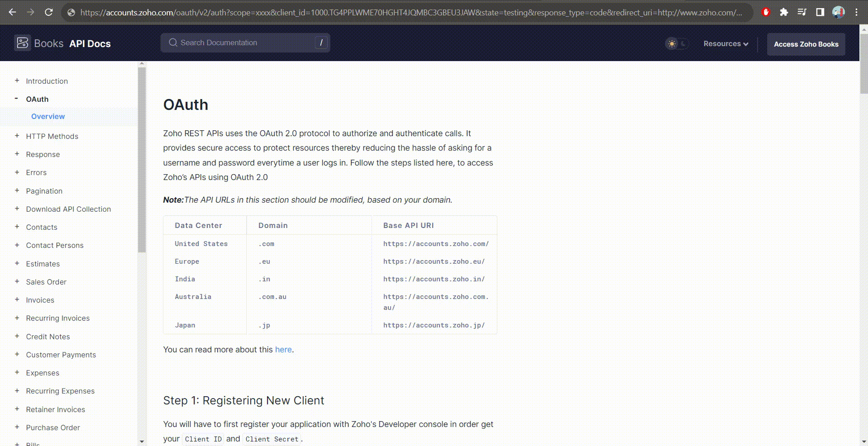Open the Chrome profile avatar

(x=838, y=12)
